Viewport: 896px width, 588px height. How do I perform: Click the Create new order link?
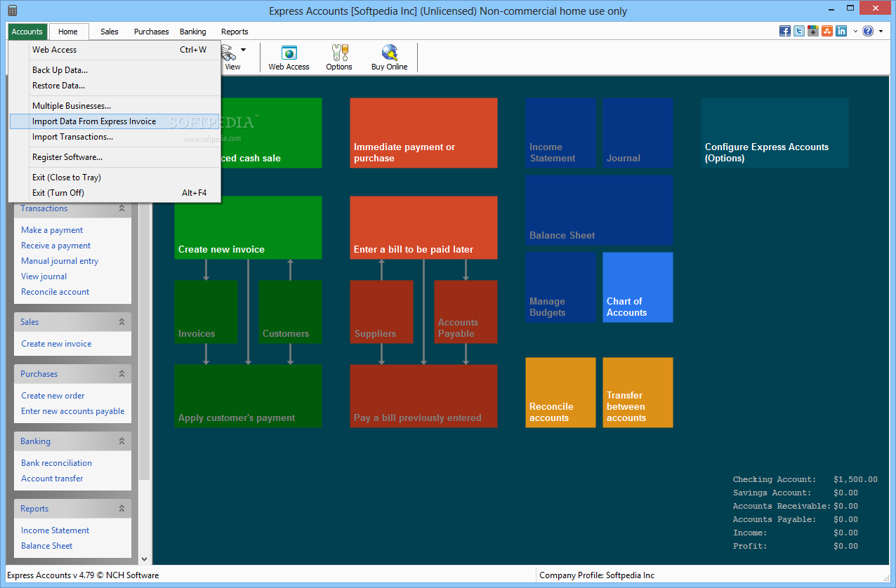[53, 396]
